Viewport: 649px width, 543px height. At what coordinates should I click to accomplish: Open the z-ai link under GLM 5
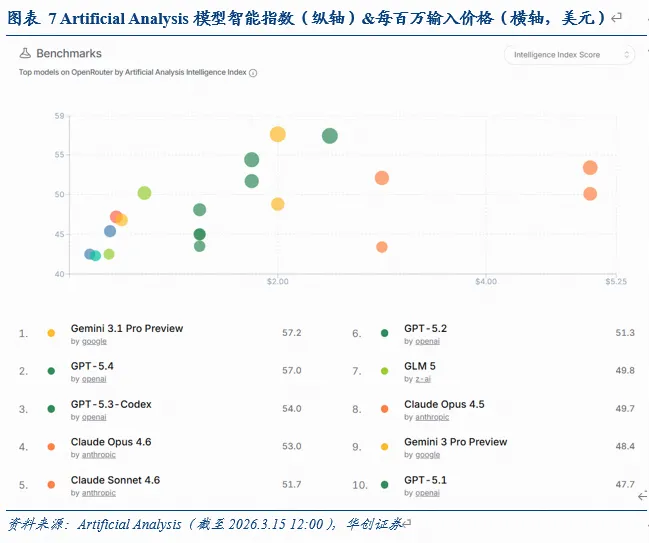[423, 379]
